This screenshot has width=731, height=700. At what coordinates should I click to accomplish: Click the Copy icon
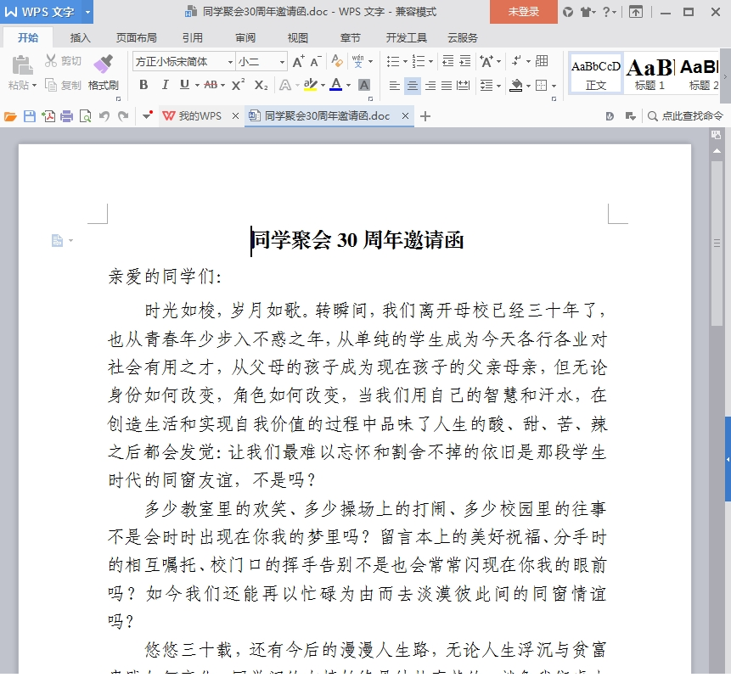50,85
